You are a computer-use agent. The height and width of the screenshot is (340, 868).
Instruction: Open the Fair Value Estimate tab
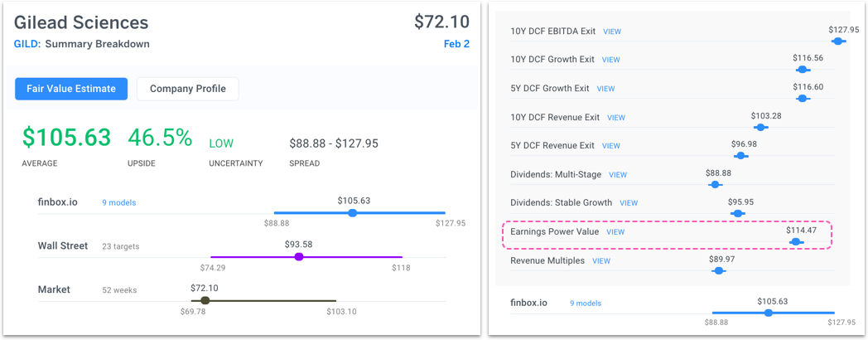pyautogui.click(x=71, y=89)
